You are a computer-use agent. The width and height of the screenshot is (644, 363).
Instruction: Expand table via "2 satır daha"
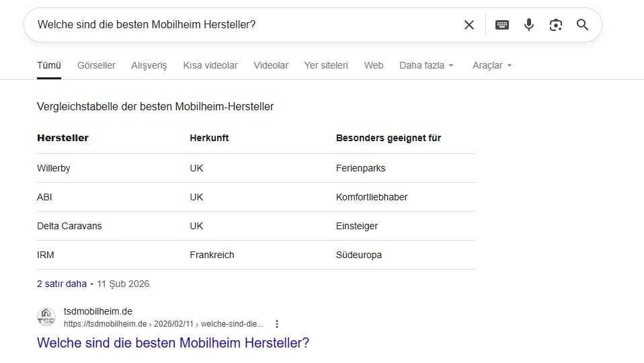[x=62, y=284]
